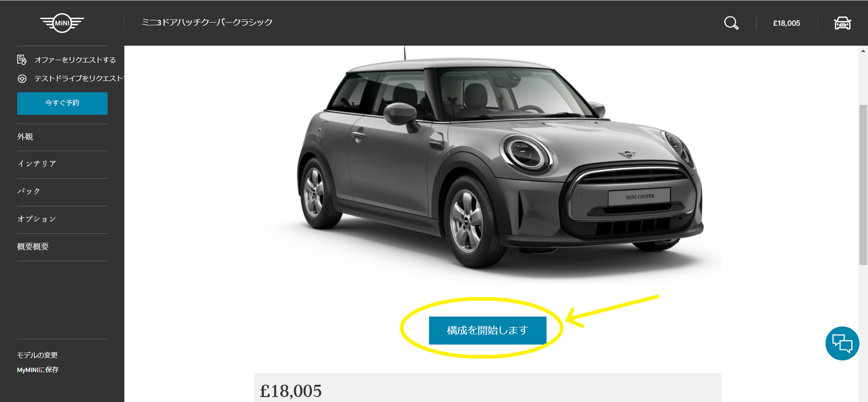The width and height of the screenshot is (868, 402).
Task: Click the test drive steering wheel icon
Action: pyautogui.click(x=22, y=79)
